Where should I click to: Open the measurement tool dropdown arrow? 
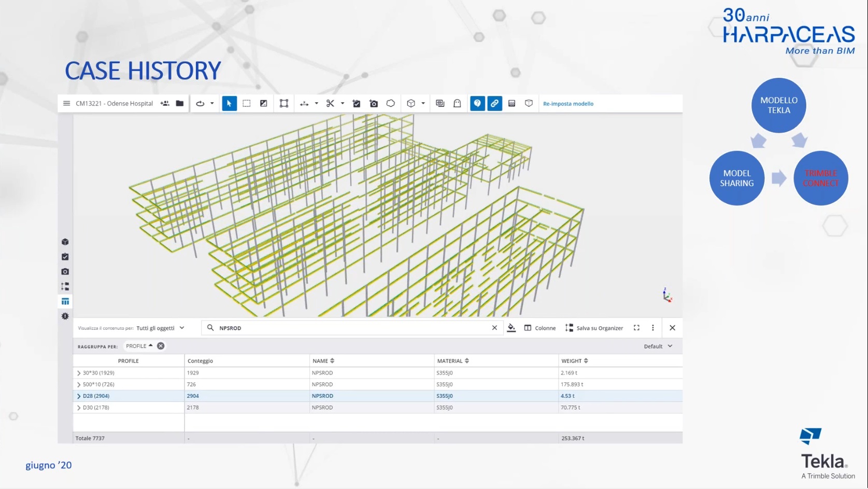[x=316, y=103]
